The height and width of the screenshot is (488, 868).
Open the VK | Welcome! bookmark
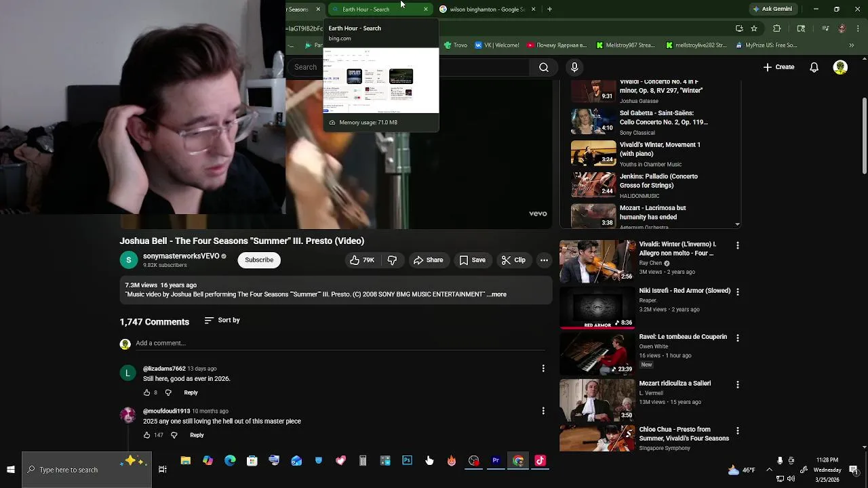(497, 45)
